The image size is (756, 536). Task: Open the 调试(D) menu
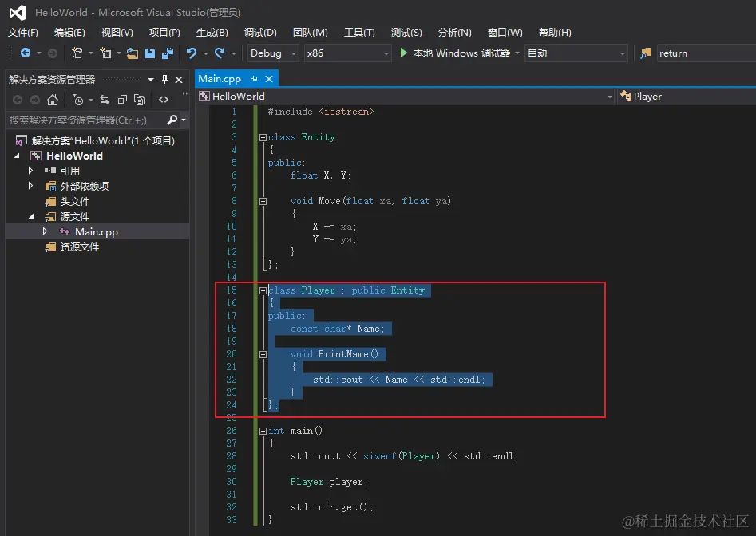pos(260,32)
